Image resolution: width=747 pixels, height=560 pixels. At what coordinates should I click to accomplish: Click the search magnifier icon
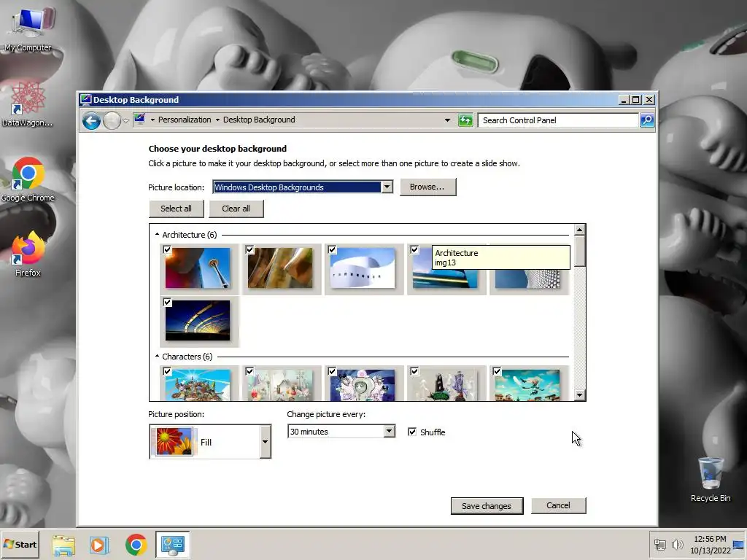pyautogui.click(x=646, y=120)
